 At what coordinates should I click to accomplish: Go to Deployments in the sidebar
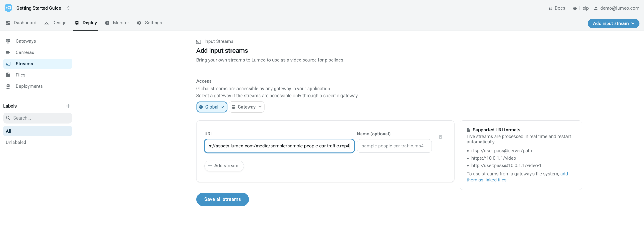(x=29, y=86)
